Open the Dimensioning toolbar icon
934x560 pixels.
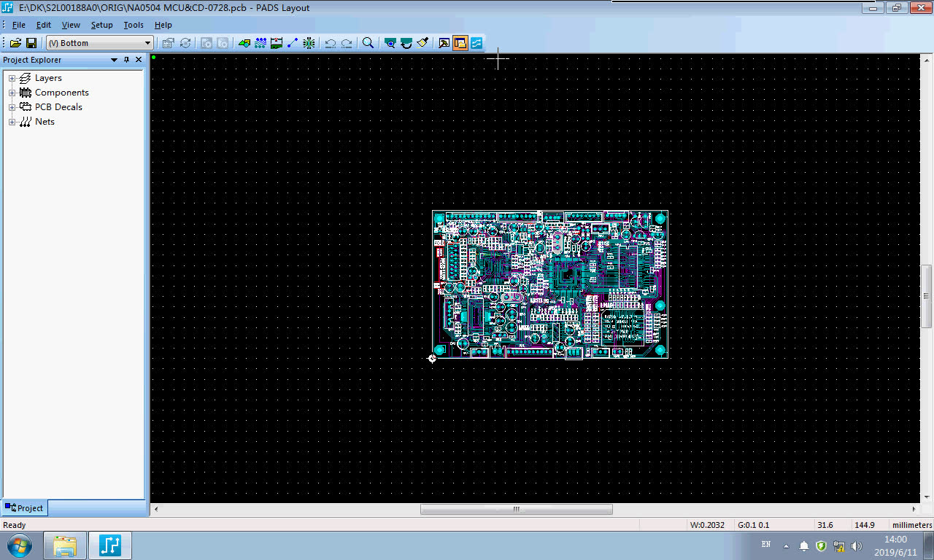[x=277, y=42]
